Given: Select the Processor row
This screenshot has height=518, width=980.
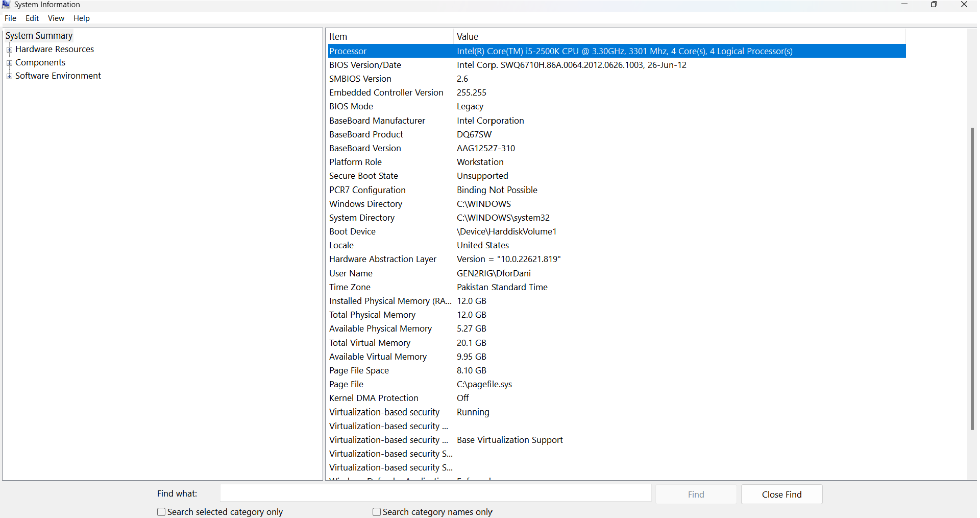Looking at the screenshot, I should point(617,51).
